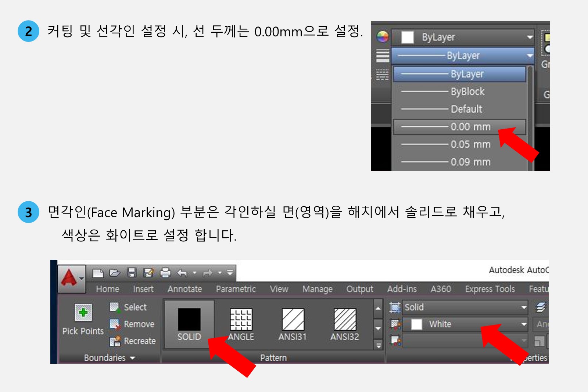The height and width of the screenshot is (392, 588).
Task: Click the lineweight lines icon
Action: tap(382, 56)
